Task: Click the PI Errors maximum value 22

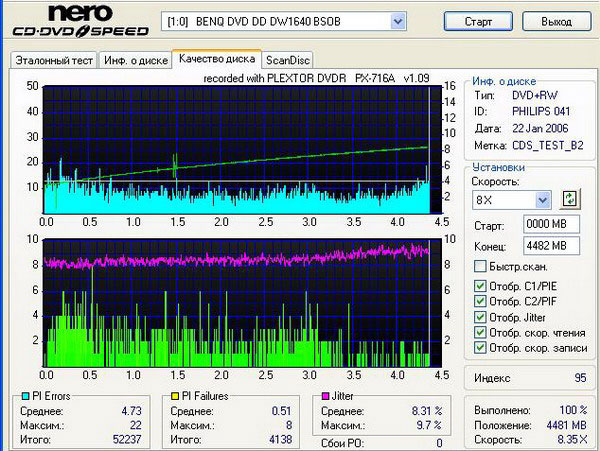Action: click(x=135, y=425)
